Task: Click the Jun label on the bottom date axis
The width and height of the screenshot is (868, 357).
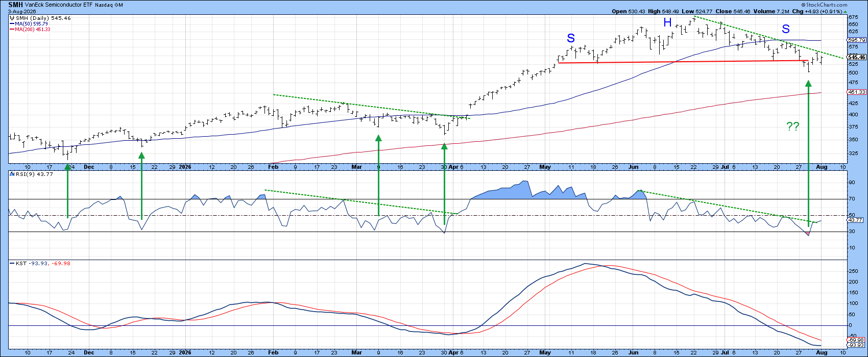Action: (x=634, y=352)
